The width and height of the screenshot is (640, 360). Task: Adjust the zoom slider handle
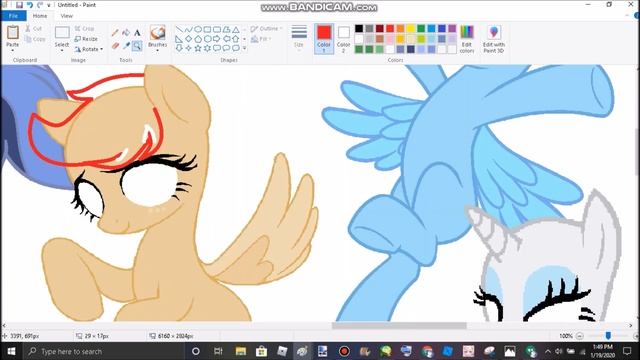[x=608, y=336]
